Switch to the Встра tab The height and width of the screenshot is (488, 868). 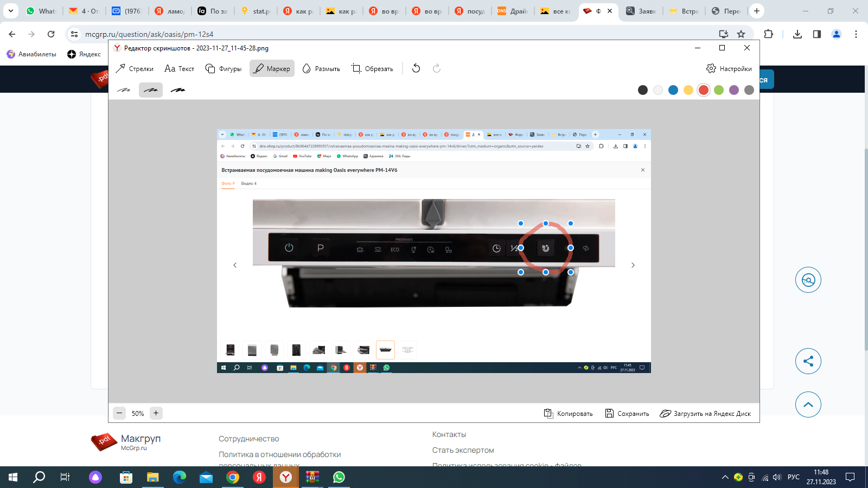tap(684, 11)
